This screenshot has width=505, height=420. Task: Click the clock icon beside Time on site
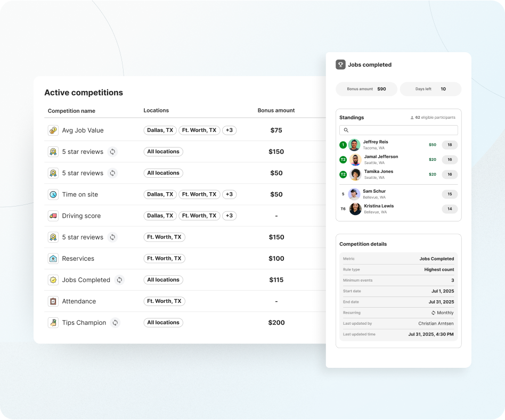[x=53, y=194]
